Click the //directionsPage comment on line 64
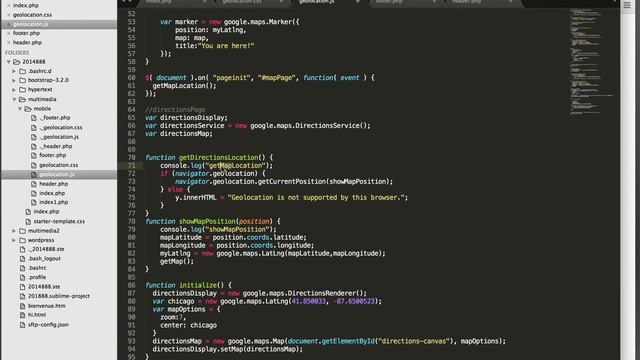 point(175,109)
